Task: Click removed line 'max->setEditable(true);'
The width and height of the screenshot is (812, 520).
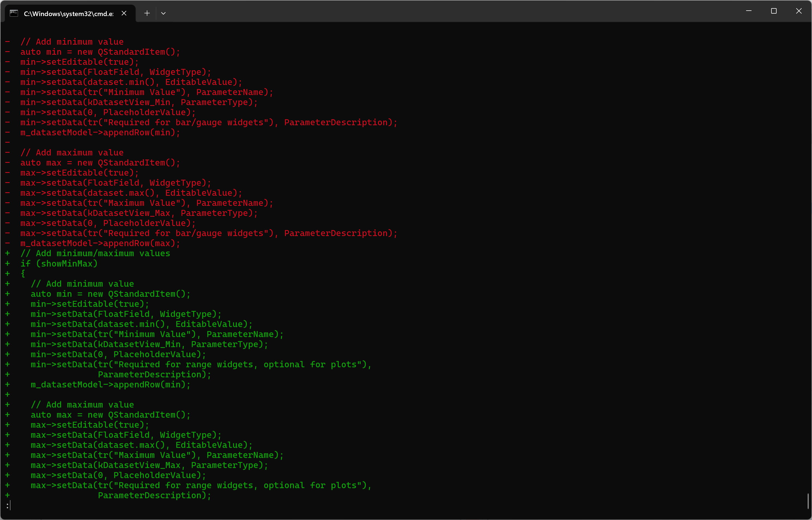Action: 79,173
